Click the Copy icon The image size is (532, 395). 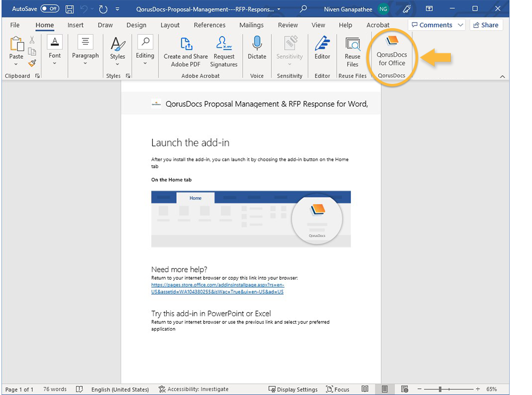pyautogui.click(x=32, y=52)
